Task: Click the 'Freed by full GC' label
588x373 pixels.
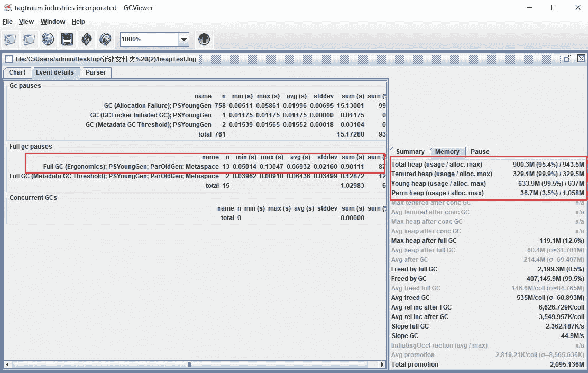Action: click(x=414, y=269)
